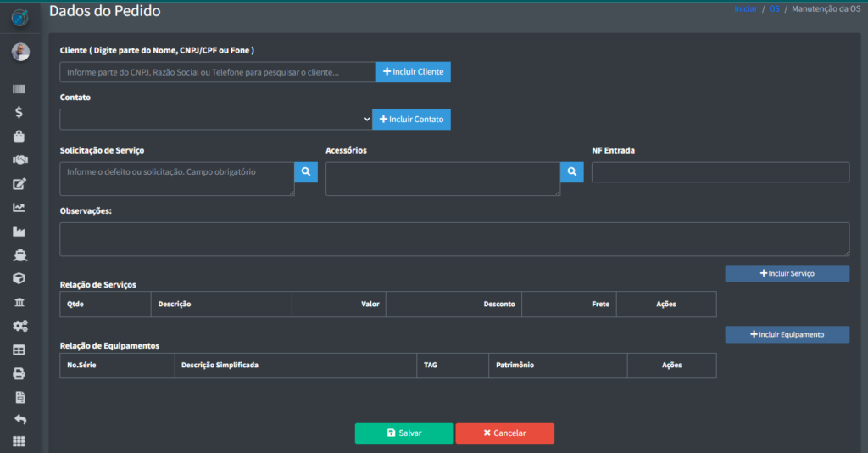
Task: Go to OS breadcrumb link
Action: tap(774, 8)
